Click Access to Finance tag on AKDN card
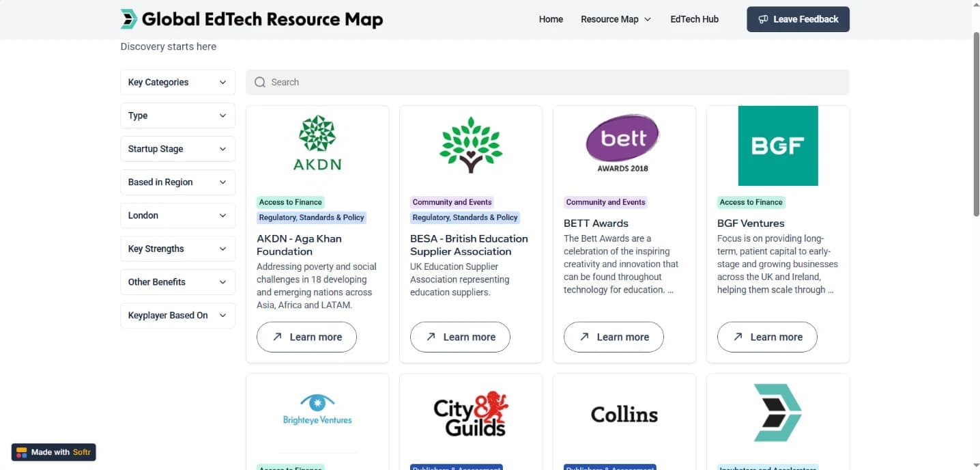This screenshot has height=470, width=980. [290, 202]
